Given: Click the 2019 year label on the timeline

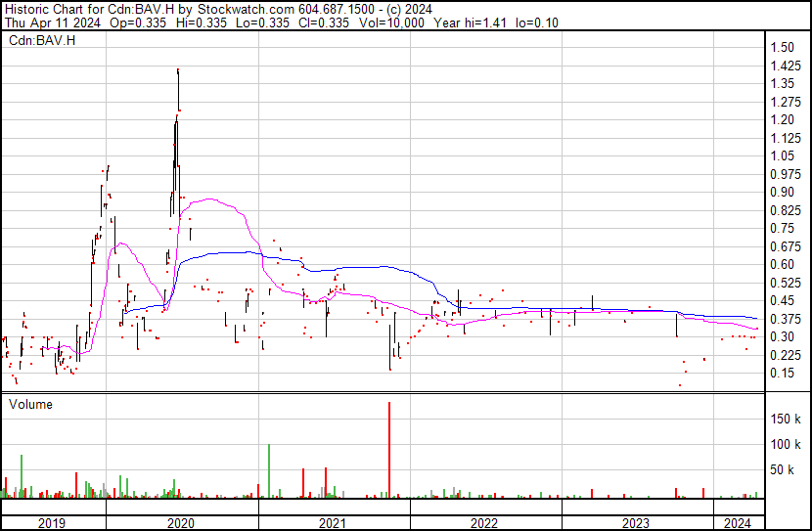Looking at the screenshot, I should pos(52,523).
